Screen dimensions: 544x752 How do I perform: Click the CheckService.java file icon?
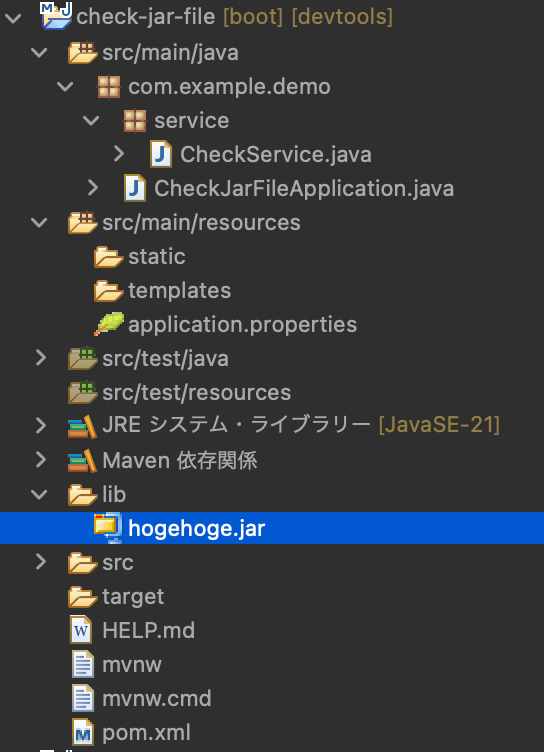[161, 154]
